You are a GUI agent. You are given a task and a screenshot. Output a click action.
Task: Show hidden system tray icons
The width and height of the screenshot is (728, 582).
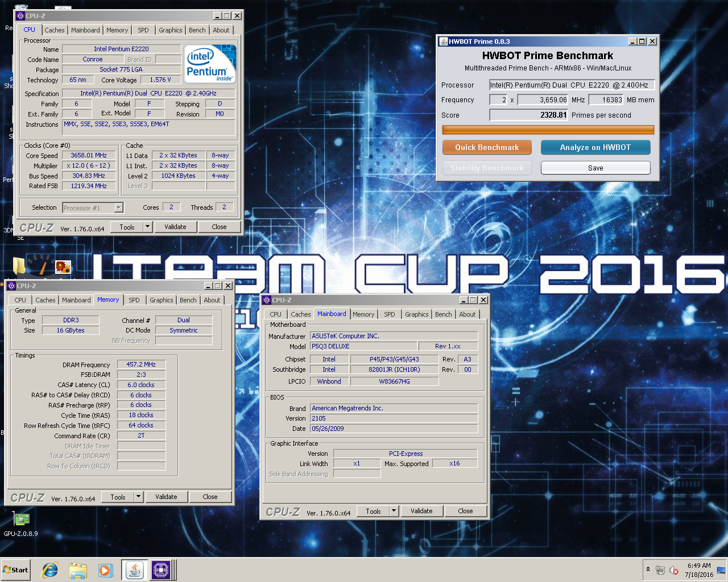click(x=648, y=569)
